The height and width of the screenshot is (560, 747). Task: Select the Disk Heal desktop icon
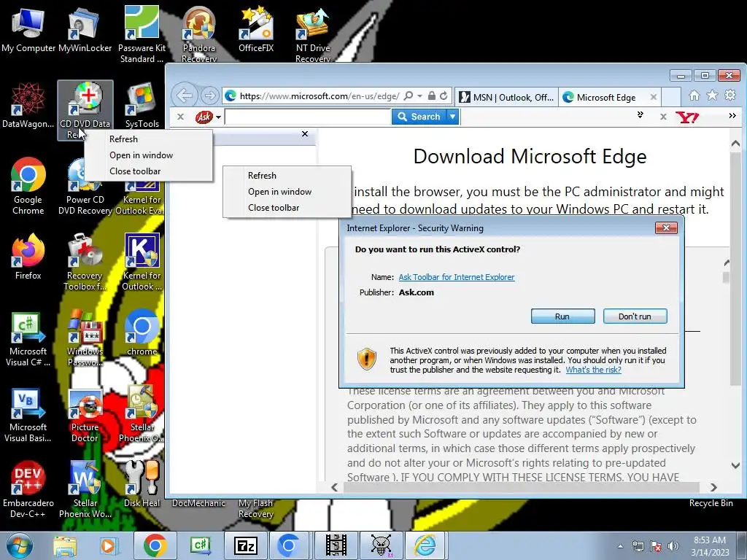click(x=142, y=485)
